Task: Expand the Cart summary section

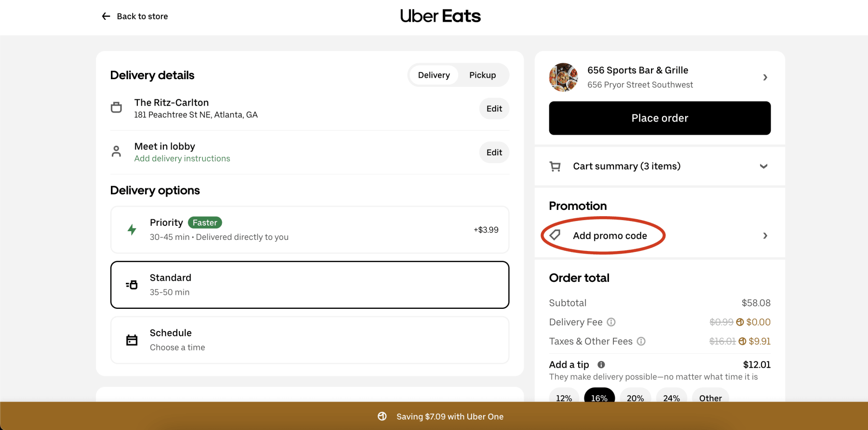Action: click(763, 166)
